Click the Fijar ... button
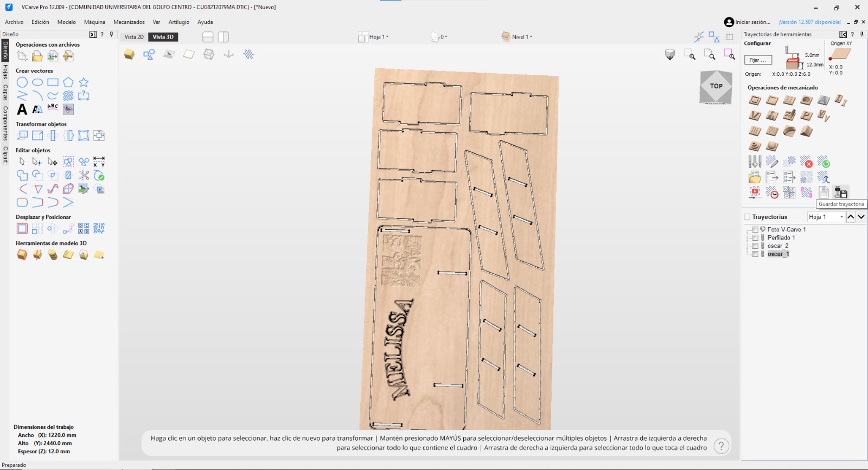Viewport: 868px width, 470px height. (x=758, y=60)
